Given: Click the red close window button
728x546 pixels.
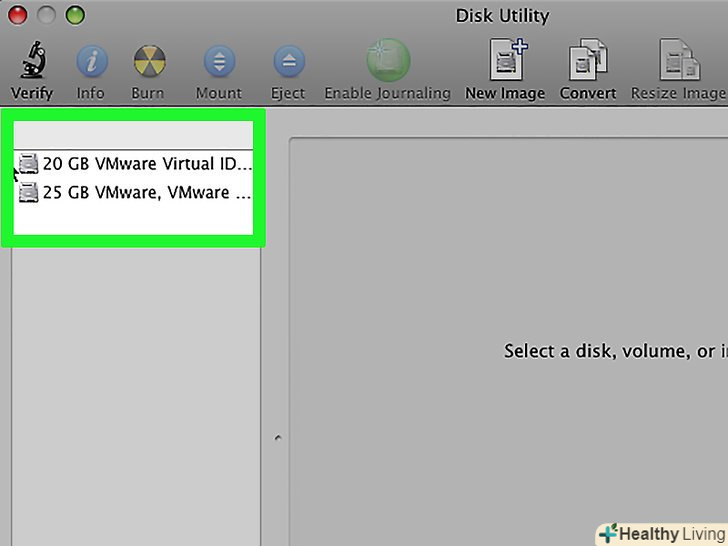Looking at the screenshot, I should pyautogui.click(x=18, y=15).
